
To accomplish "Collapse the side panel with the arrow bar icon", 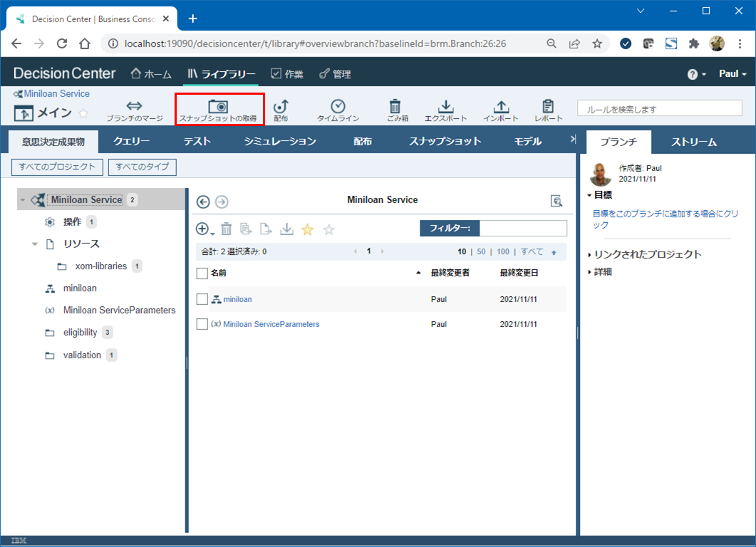I will coord(573,140).
